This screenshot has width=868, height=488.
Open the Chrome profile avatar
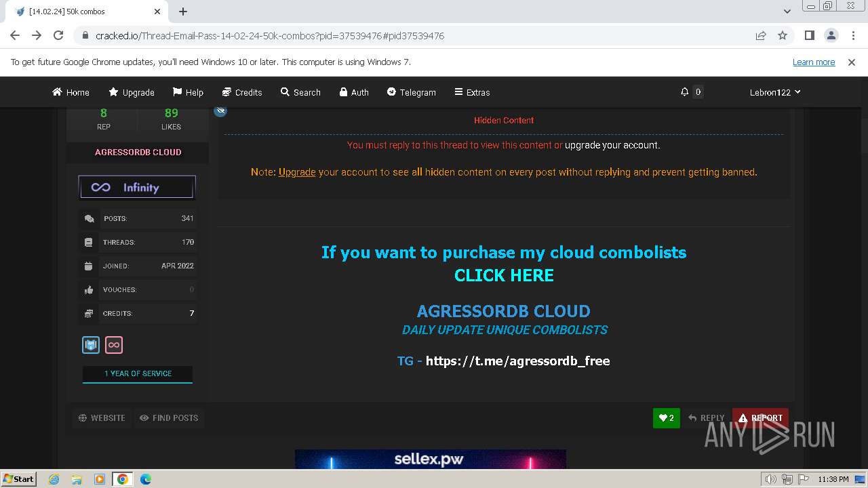[x=831, y=35]
